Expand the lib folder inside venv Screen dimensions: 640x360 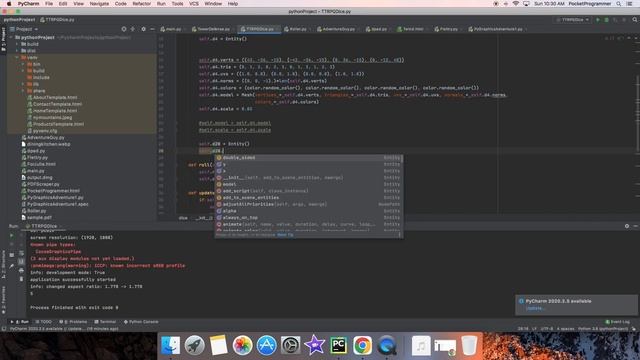[x=23, y=84]
